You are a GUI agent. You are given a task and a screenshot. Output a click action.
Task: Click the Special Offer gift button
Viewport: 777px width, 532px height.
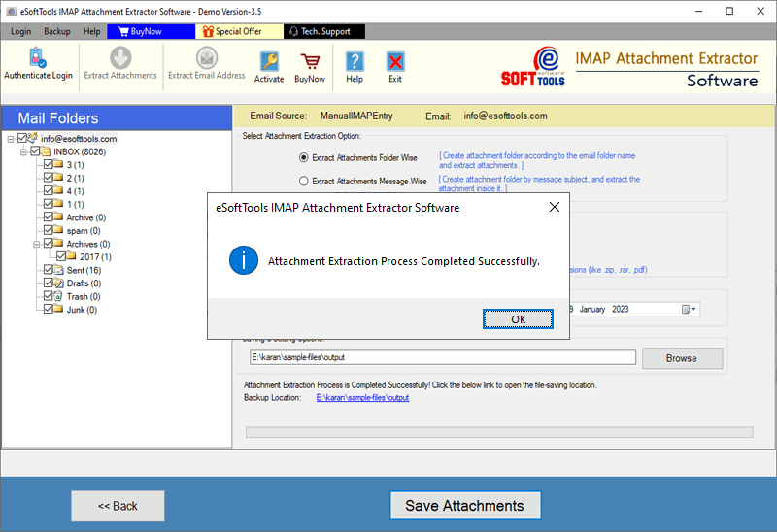(233, 31)
